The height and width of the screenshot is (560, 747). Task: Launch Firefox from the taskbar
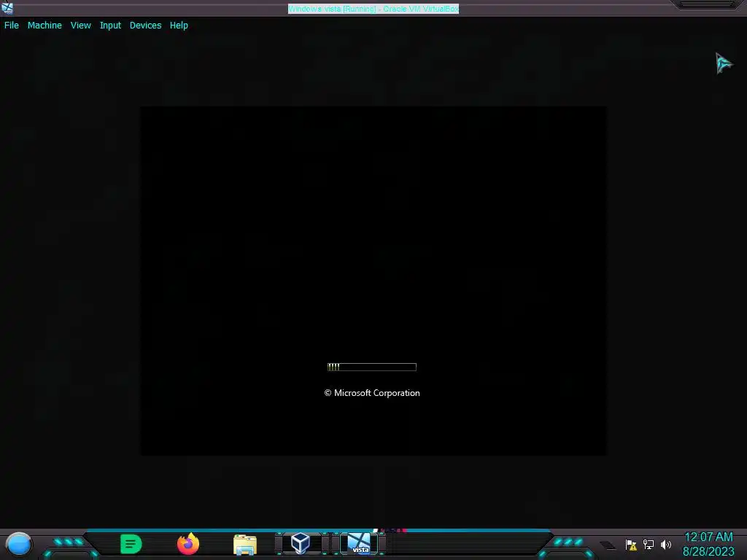point(188,544)
